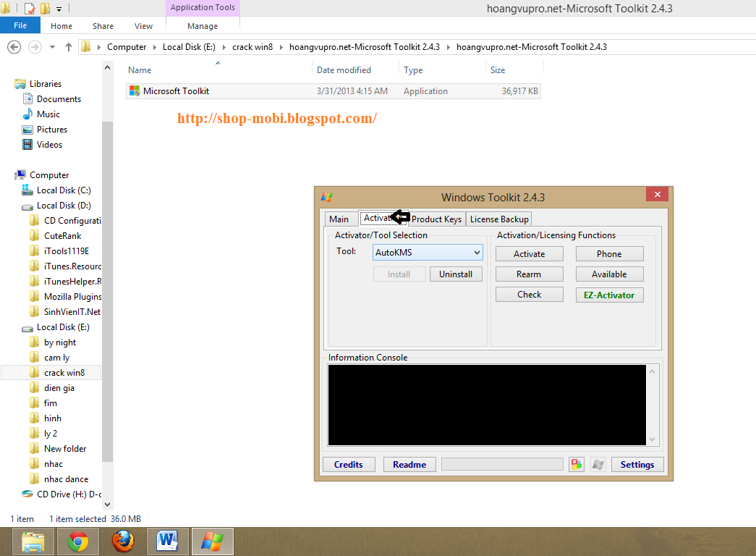
Task: Click the Windows Toolkit taskbar icon
Action: [x=213, y=542]
